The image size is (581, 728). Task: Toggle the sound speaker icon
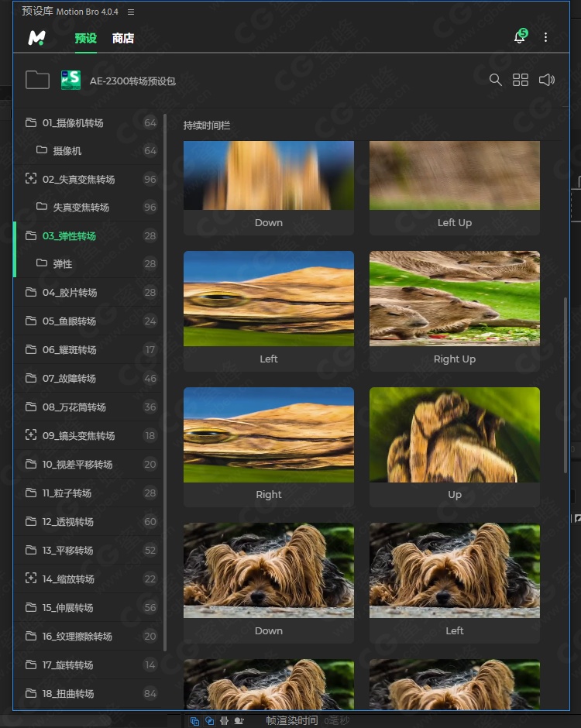[x=547, y=80]
